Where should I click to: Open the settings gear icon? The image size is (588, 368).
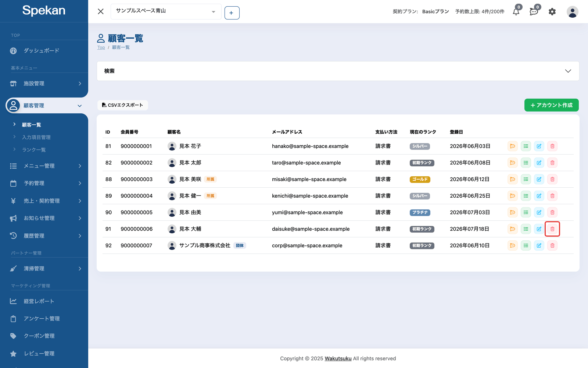click(552, 12)
